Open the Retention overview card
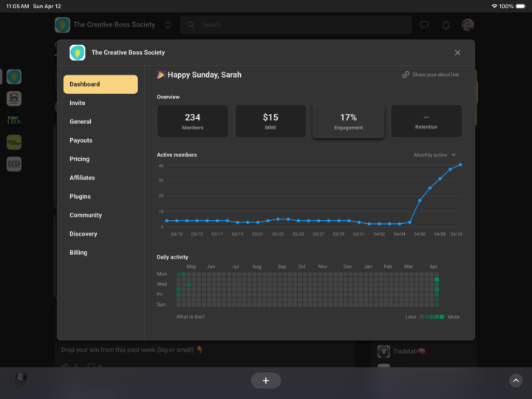The image size is (532, 399). tap(426, 121)
